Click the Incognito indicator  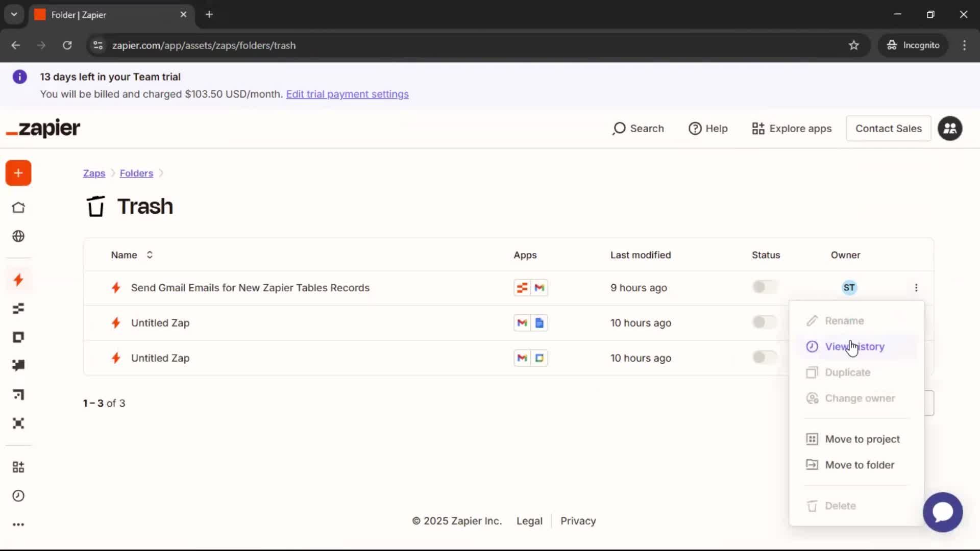913,45
